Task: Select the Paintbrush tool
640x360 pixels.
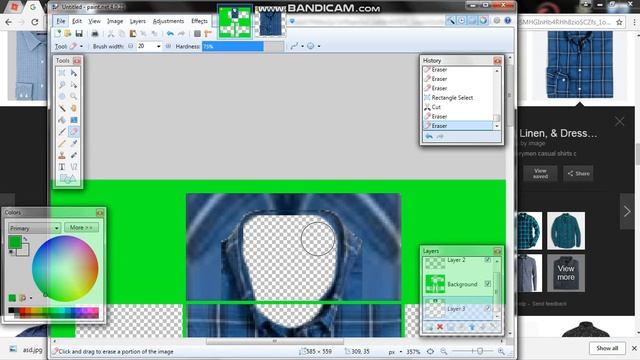Action: [x=62, y=132]
